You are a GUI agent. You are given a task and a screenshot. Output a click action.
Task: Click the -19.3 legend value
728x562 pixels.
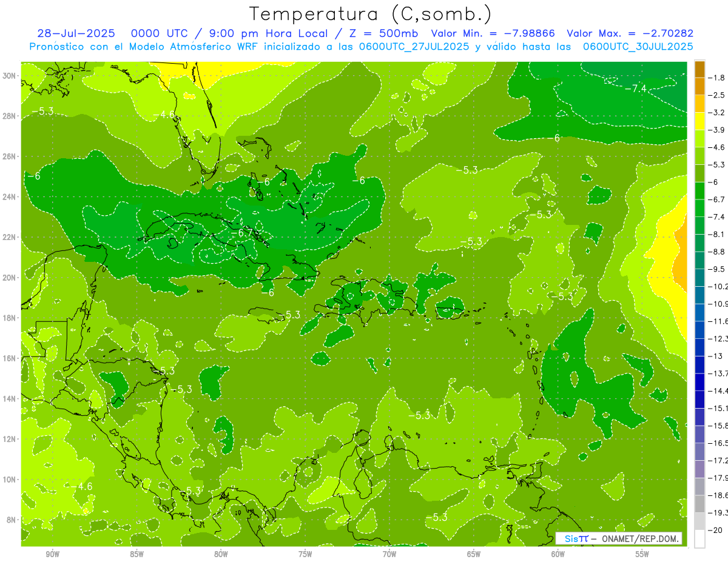(718, 512)
